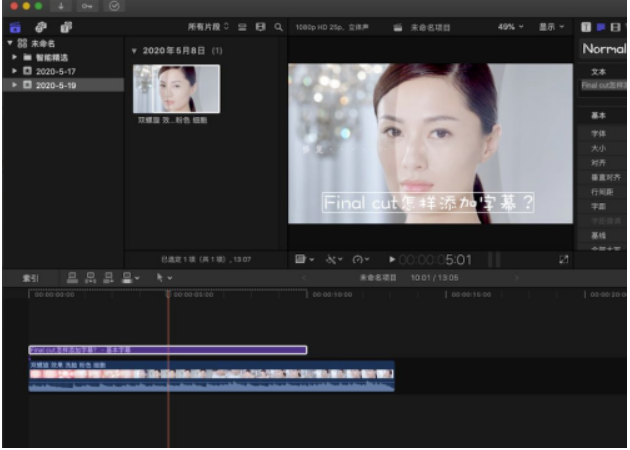Show the libraries sidebar clapper icon
Viewport: 630px width, 450px height.
pyautogui.click(x=15, y=27)
